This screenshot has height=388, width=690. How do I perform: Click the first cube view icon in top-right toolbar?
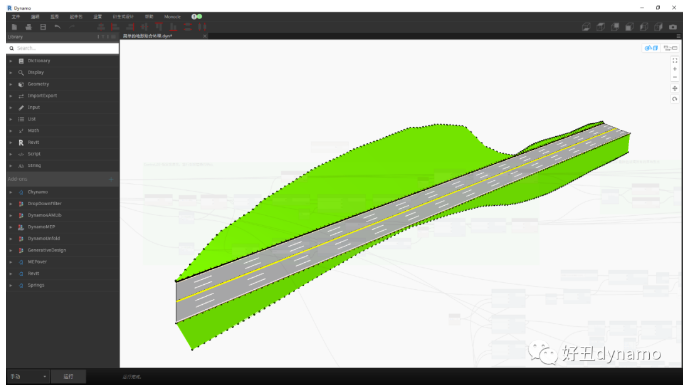[586, 27]
